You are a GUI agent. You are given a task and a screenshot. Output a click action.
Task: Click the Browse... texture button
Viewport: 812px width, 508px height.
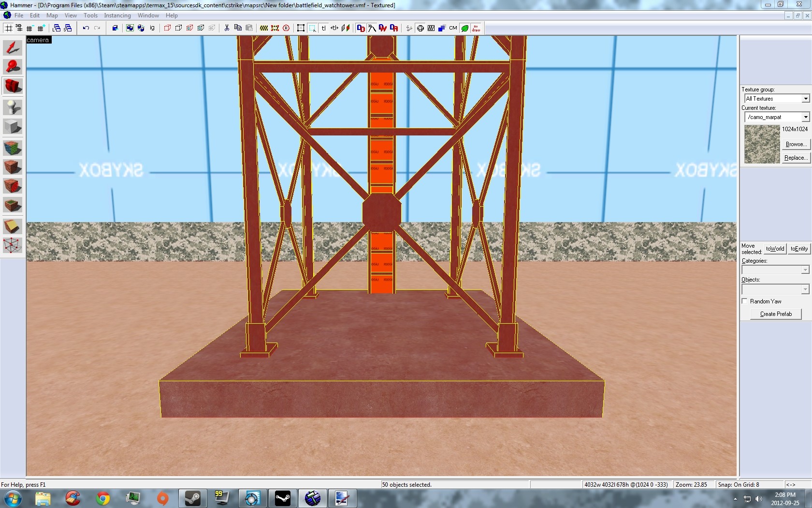(796, 144)
